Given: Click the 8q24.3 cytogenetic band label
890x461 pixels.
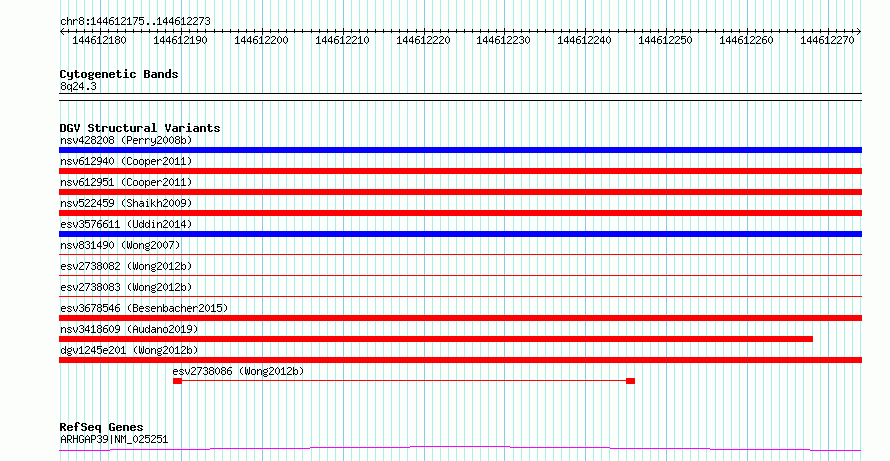Looking at the screenshot, I should pos(78,87).
